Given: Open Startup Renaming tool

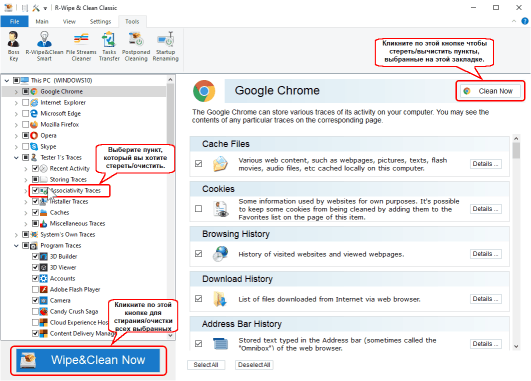Looking at the screenshot, I should [x=166, y=46].
